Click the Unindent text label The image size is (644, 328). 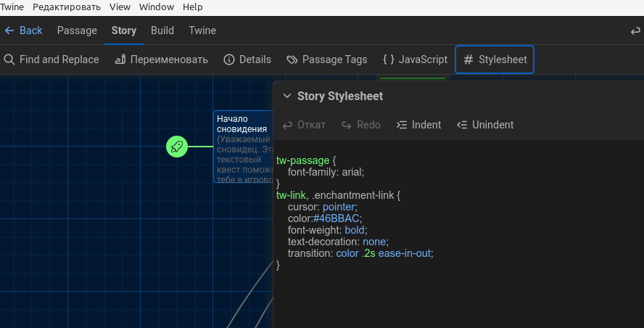pos(492,125)
